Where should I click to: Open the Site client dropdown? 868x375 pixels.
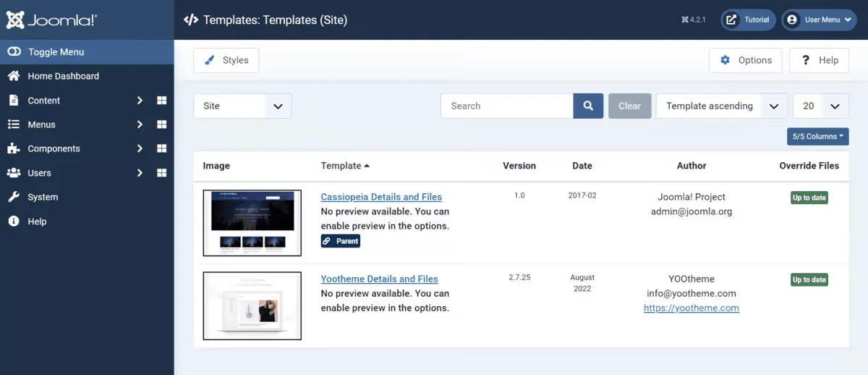point(242,106)
